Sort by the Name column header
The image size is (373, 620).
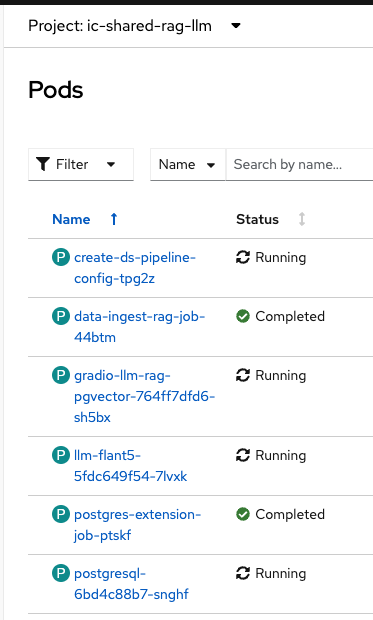(71, 219)
